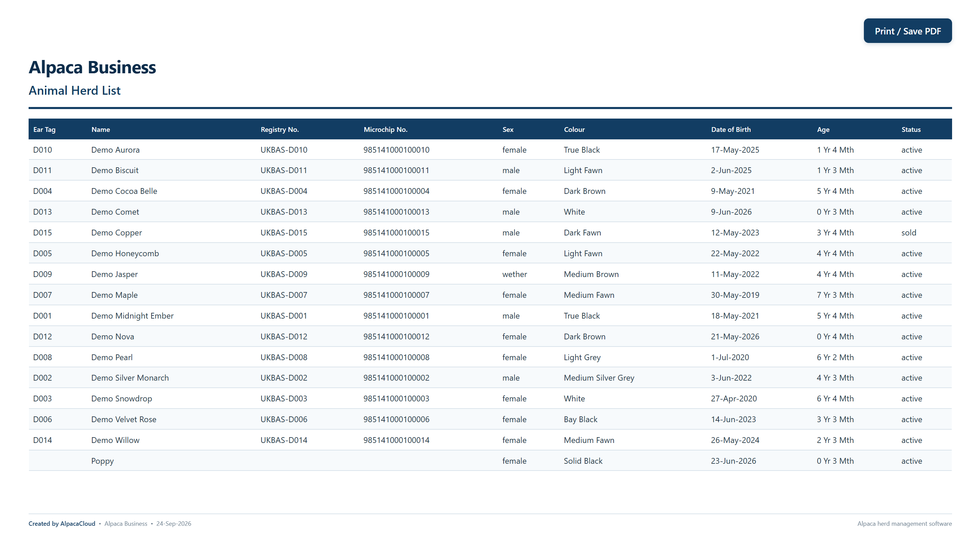Select registry number UKBAS-D013
The height and width of the screenshot is (537, 980).
(284, 212)
